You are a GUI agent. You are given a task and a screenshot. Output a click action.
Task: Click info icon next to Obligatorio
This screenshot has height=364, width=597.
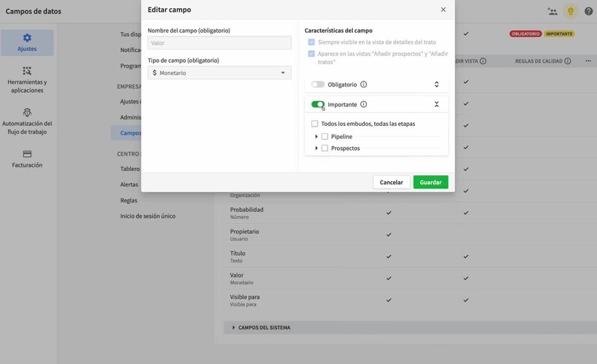pyautogui.click(x=363, y=84)
